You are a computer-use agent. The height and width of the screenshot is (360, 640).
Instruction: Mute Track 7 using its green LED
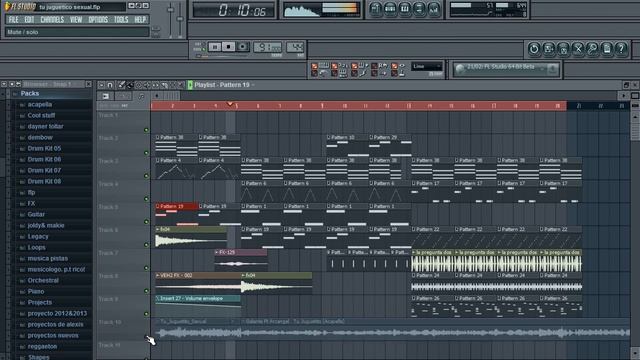146,268
